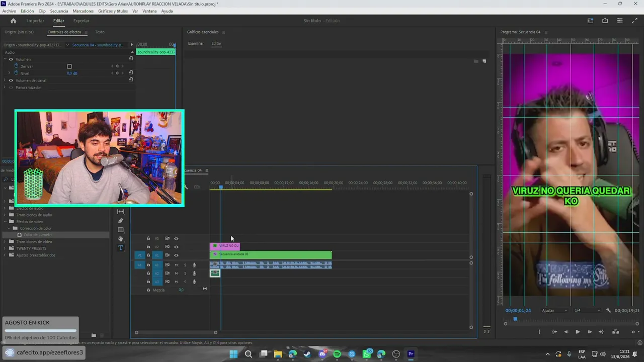Add a keyframe for Nivel
Image resolution: width=644 pixels, height=362 pixels.
click(x=117, y=73)
